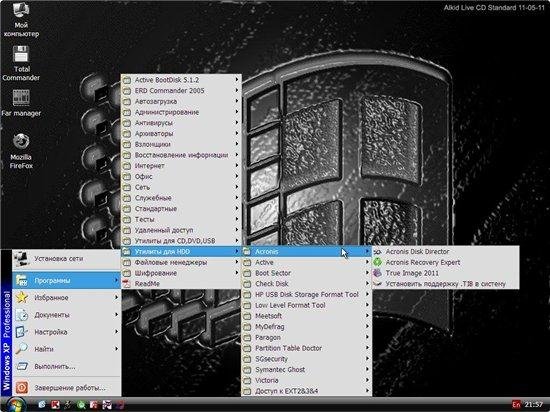
Task: Open HP USB Disk Storage Format Tool
Action: (306, 295)
